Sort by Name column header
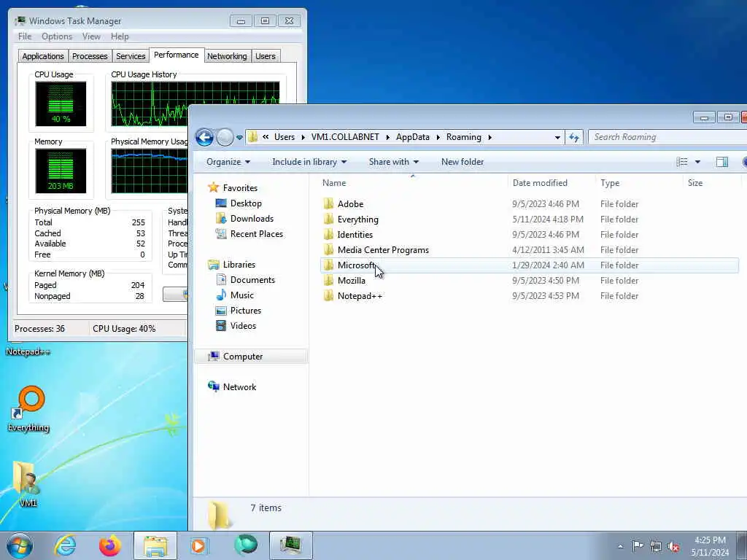The width and height of the screenshot is (747, 560). (x=413, y=183)
